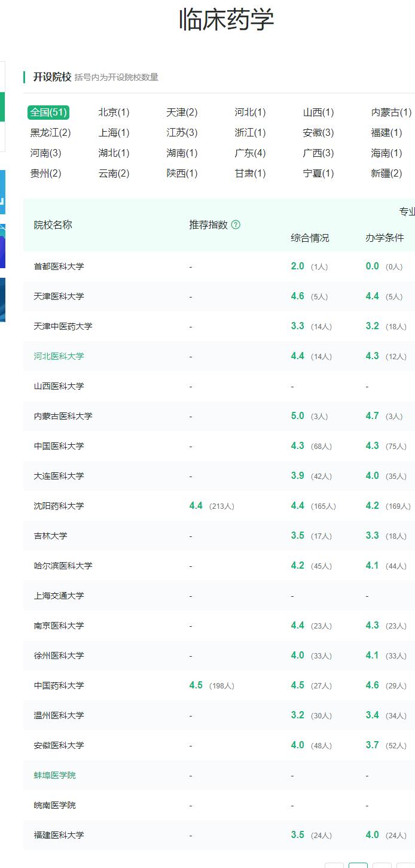Select the 全国(51) region filter
The height and width of the screenshot is (868, 415).
click(48, 113)
